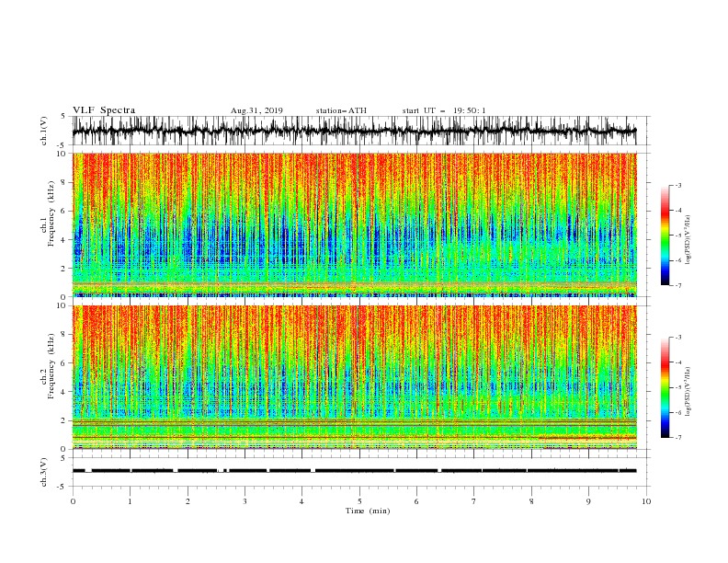Click the 'ch.2 Frequency (kHz)' axis label

tap(47, 365)
